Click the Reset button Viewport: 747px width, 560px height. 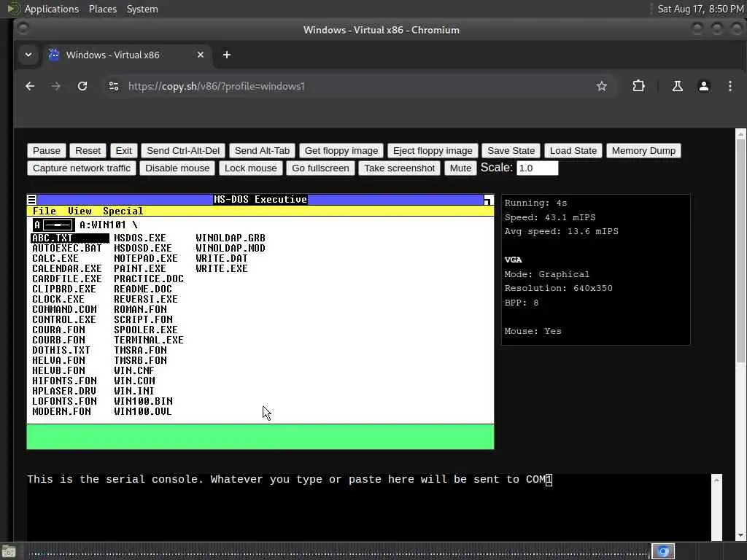point(88,150)
